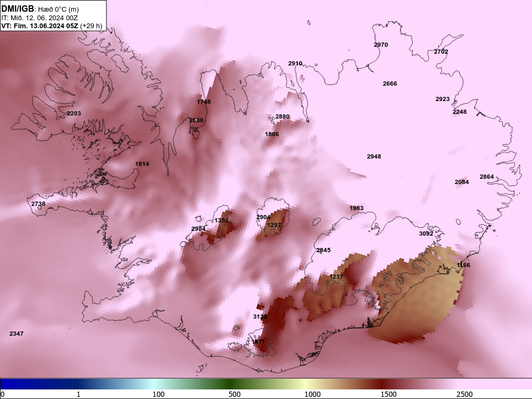Click the 3082 height value label
Image resolution: width=532 pixels, height=399 pixels.
pos(426,234)
